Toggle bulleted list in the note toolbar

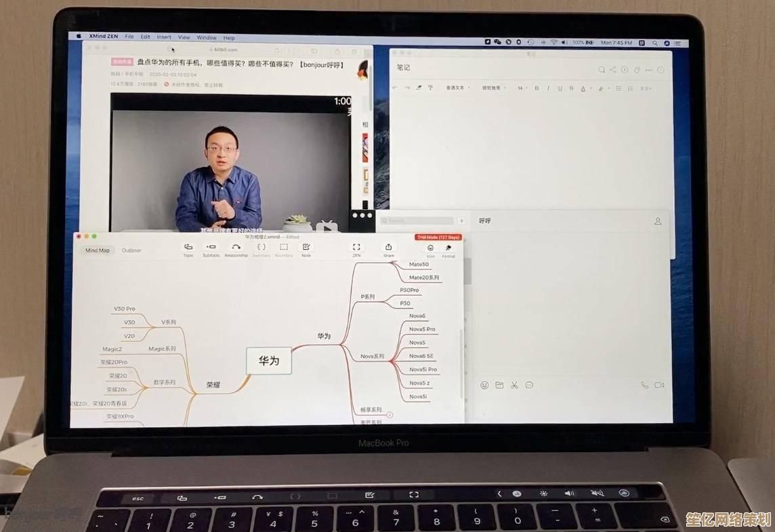click(619, 89)
